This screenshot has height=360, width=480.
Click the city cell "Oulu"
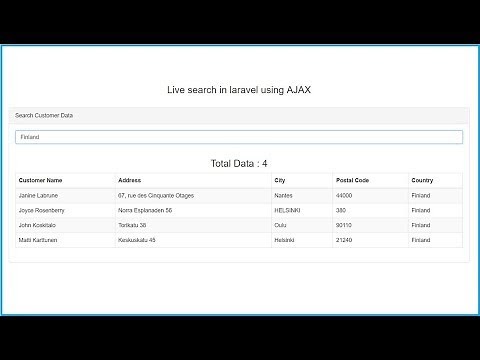280,225
